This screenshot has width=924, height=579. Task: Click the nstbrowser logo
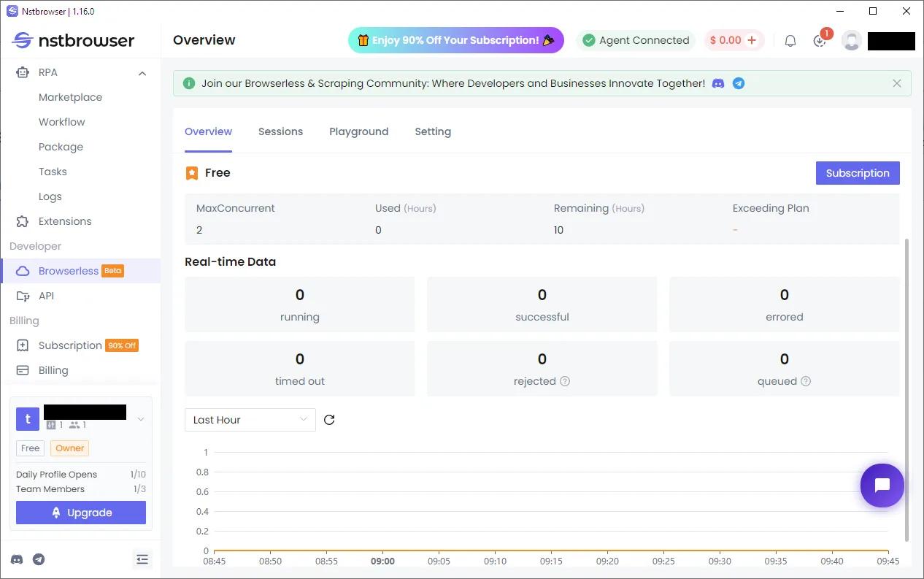tap(73, 40)
